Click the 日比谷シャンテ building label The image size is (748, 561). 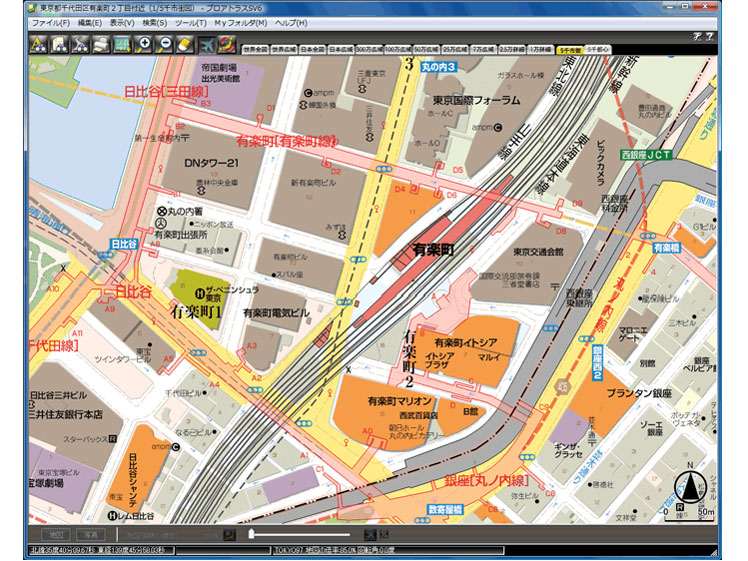tap(133, 479)
